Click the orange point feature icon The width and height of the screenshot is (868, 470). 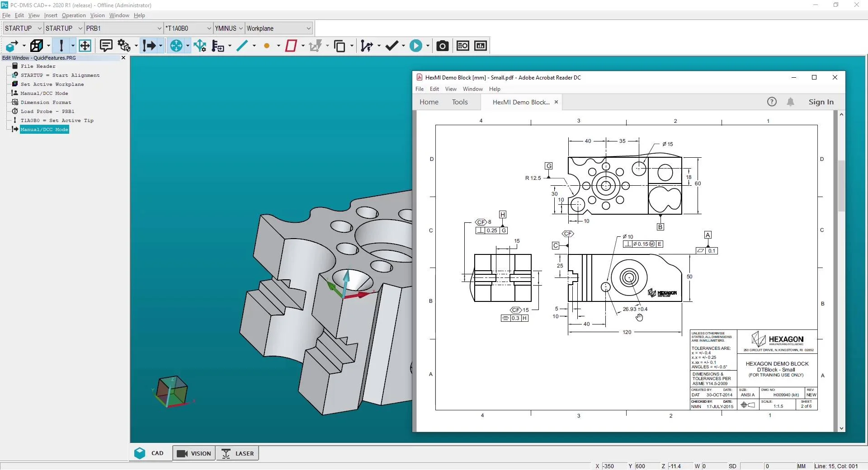coord(267,46)
